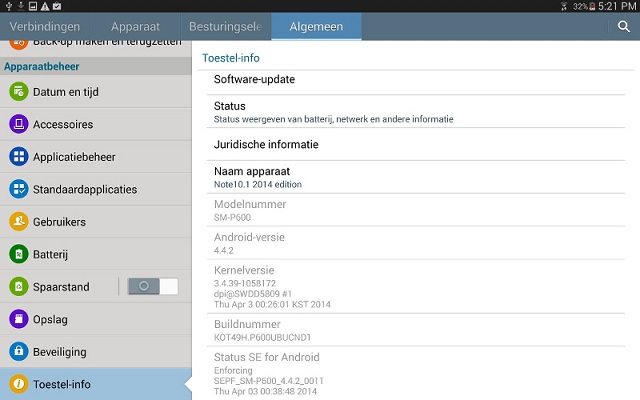Click the Spaarstand recycle icon
This screenshot has width=640, height=400.
(x=19, y=287)
